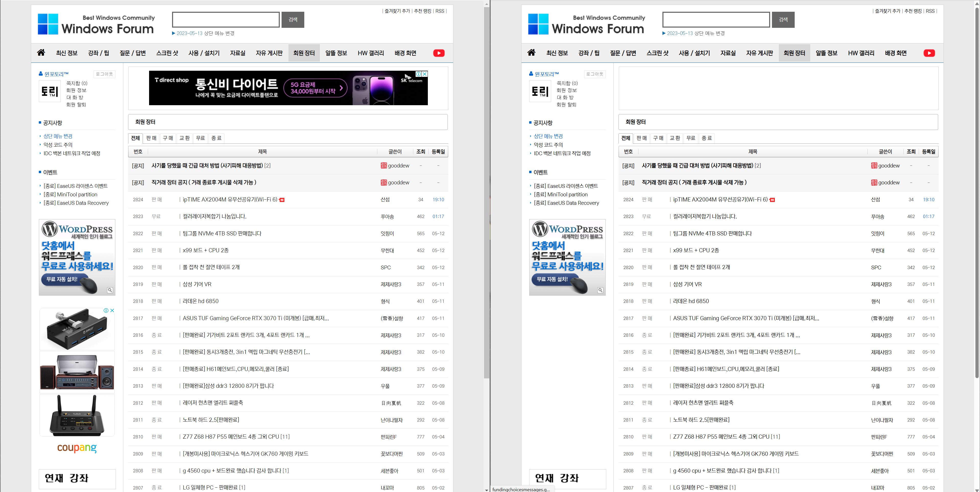
Task: Open the 2023-05-13 상단 메뉴 변경 notice in left window
Action: (205, 33)
